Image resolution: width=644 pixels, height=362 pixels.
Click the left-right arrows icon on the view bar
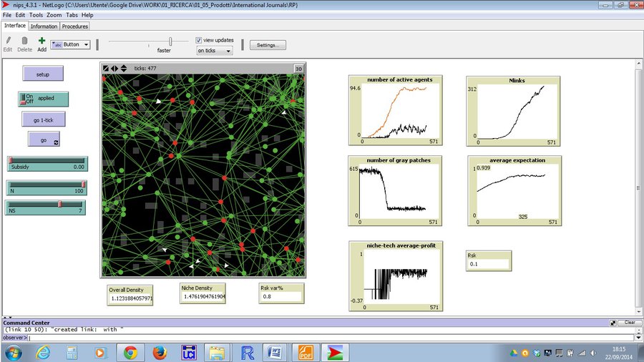click(x=114, y=69)
